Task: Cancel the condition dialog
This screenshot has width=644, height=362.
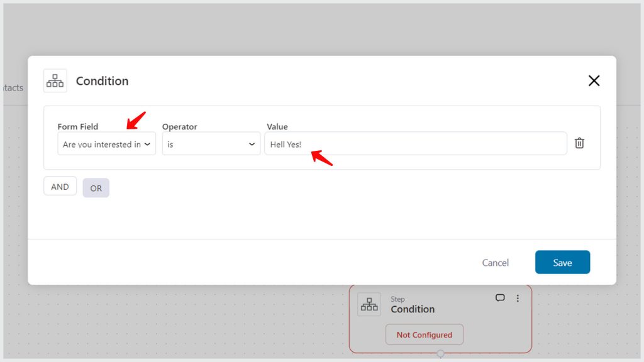Action: pos(496,263)
